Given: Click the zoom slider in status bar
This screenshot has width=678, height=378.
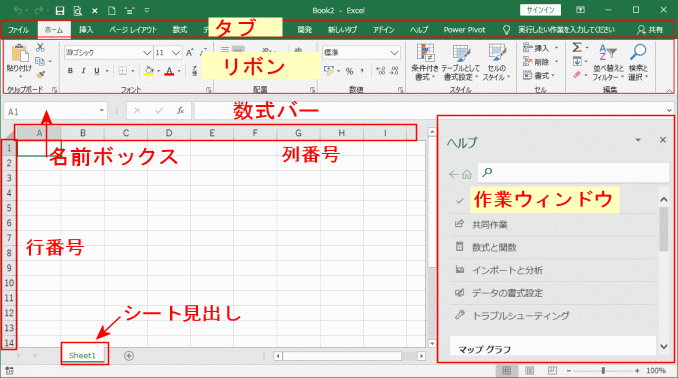Looking at the screenshot, I should [603, 371].
